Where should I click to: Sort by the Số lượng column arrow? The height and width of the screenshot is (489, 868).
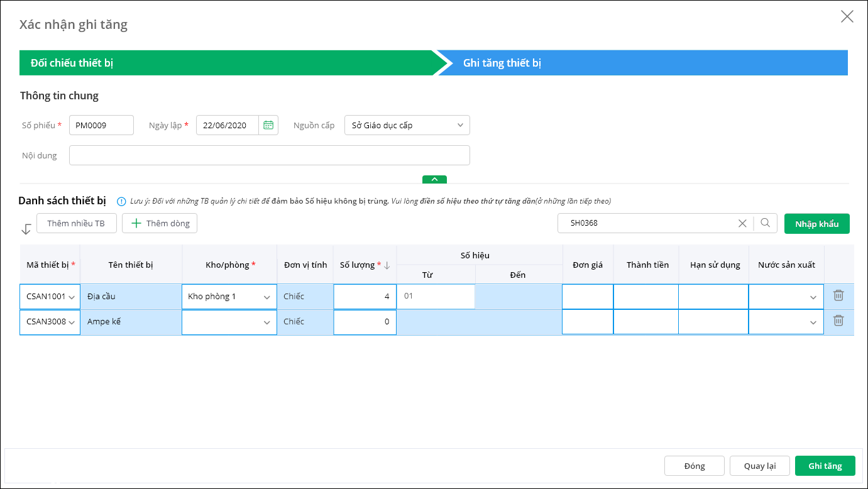(x=387, y=265)
